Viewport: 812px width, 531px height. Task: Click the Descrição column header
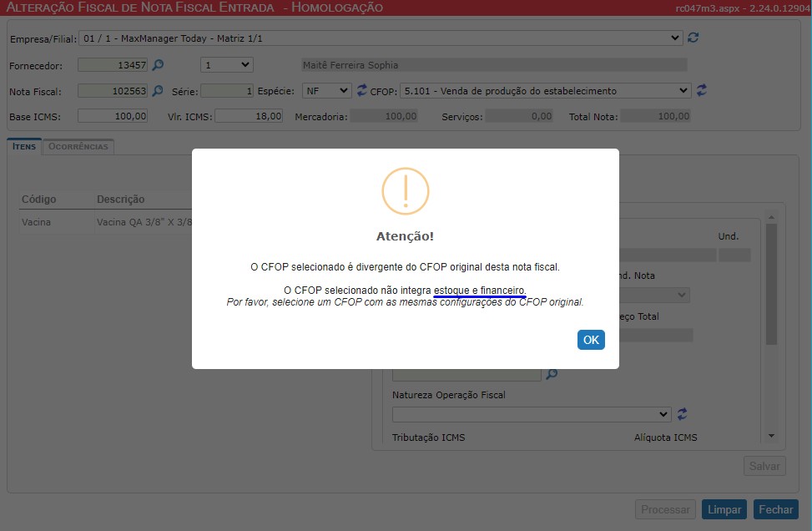tap(121, 200)
